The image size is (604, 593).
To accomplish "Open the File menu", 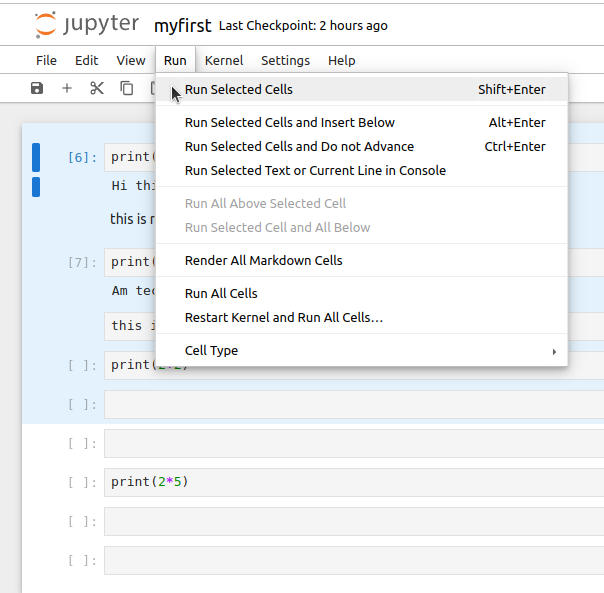I will click(x=47, y=60).
